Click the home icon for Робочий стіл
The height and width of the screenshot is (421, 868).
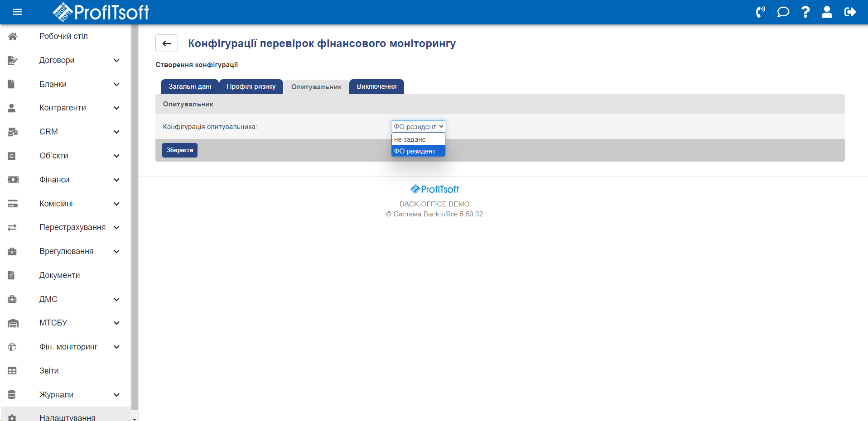tap(13, 36)
